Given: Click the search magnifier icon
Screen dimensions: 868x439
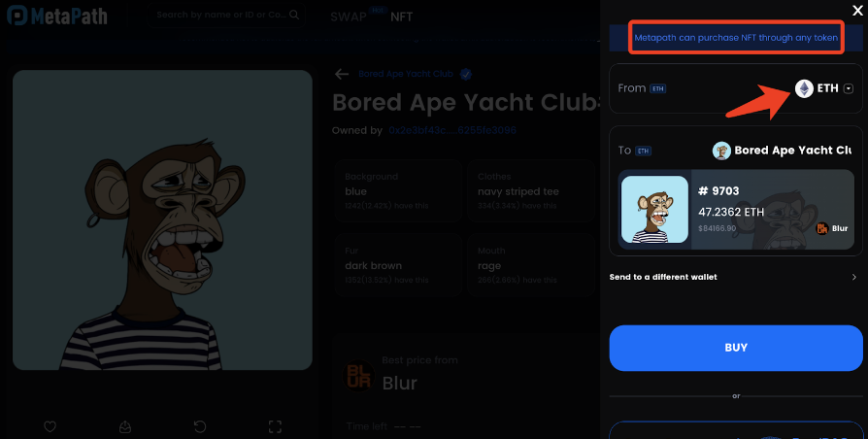Looking at the screenshot, I should 295,16.
